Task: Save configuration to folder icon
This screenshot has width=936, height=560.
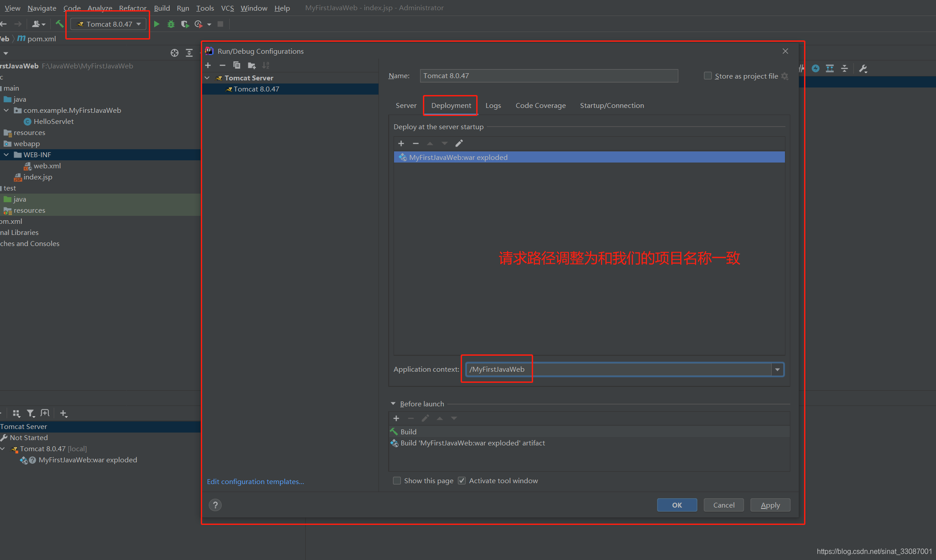Action: click(251, 65)
